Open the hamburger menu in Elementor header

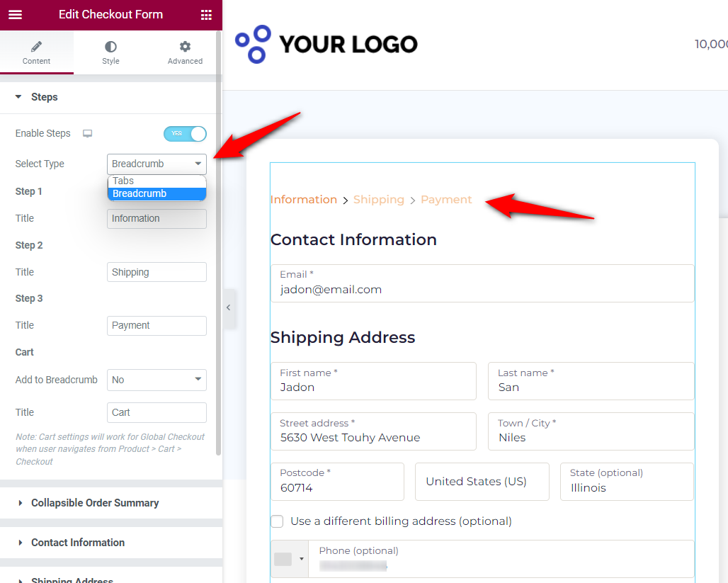(16, 14)
